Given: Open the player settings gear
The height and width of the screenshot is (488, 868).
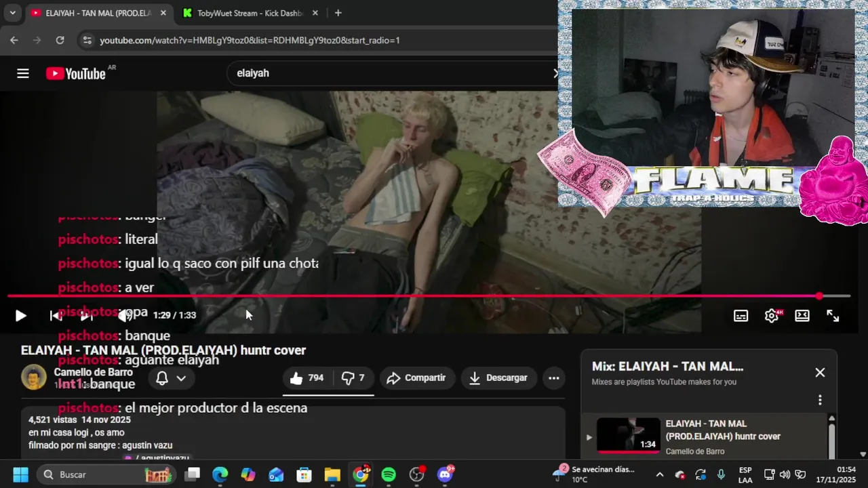Looking at the screenshot, I should pyautogui.click(x=772, y=316).
